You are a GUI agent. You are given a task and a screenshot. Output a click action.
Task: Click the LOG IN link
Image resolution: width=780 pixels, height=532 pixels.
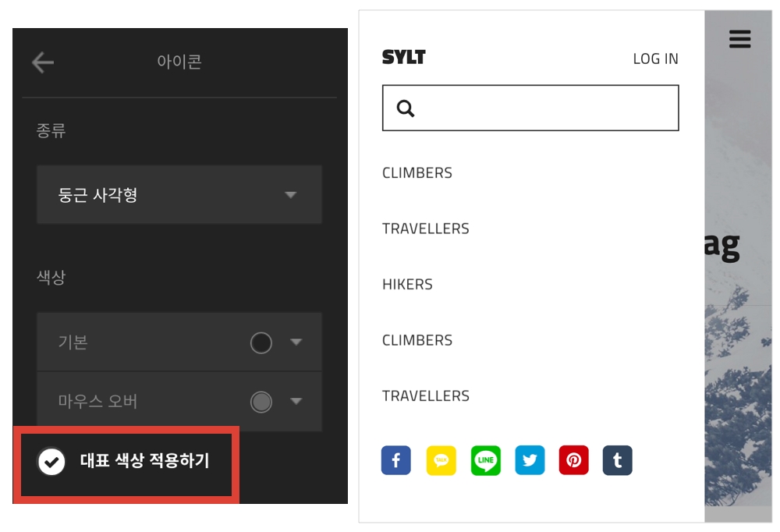[x=656, y=59]
